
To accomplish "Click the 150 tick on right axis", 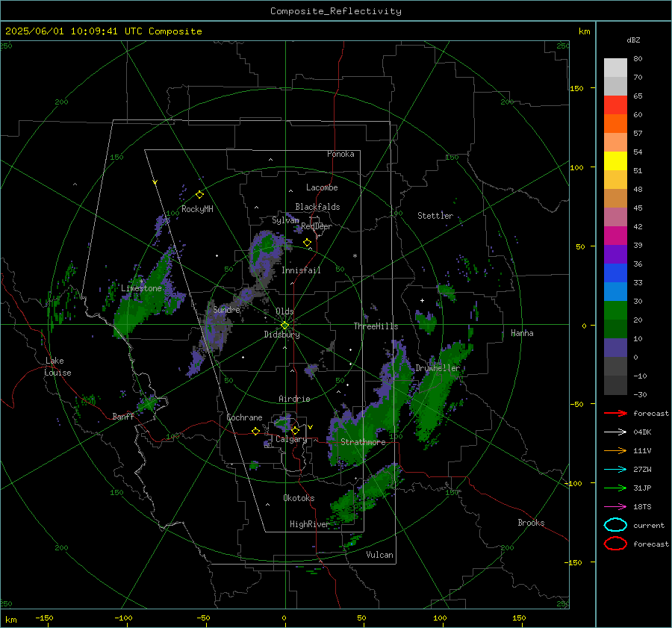I will click(x=576, y=88).
